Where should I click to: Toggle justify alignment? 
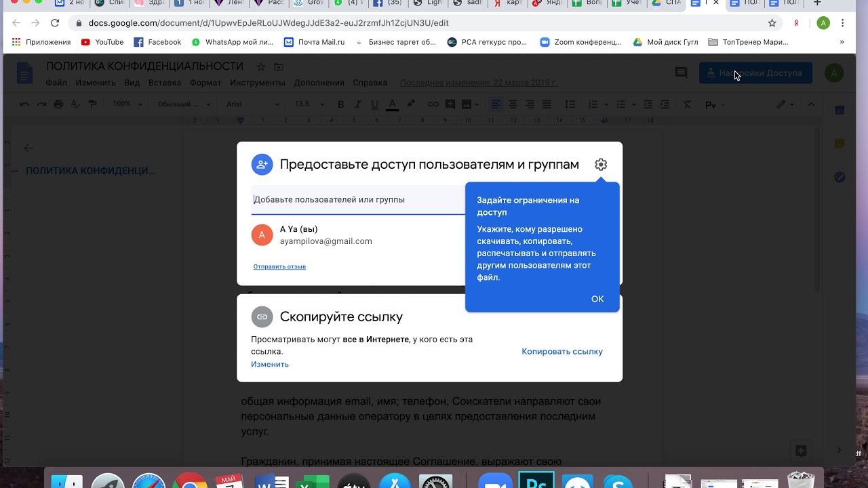547,104
